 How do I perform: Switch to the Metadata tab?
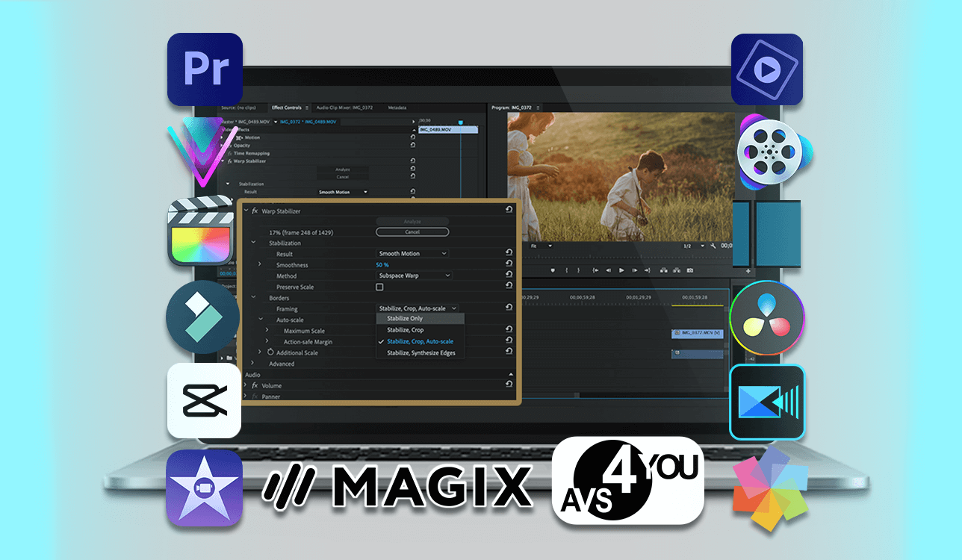(397, 108)
